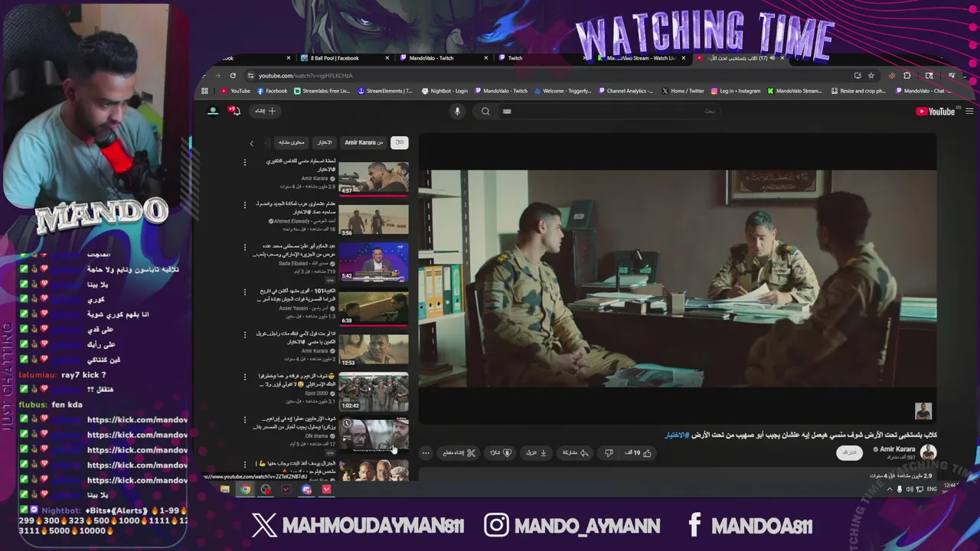Open the ON drama video thumbnail
Image resolution: width=980 pixels, height=551 pixels.
pyautogui.click(x=374, y=435)
